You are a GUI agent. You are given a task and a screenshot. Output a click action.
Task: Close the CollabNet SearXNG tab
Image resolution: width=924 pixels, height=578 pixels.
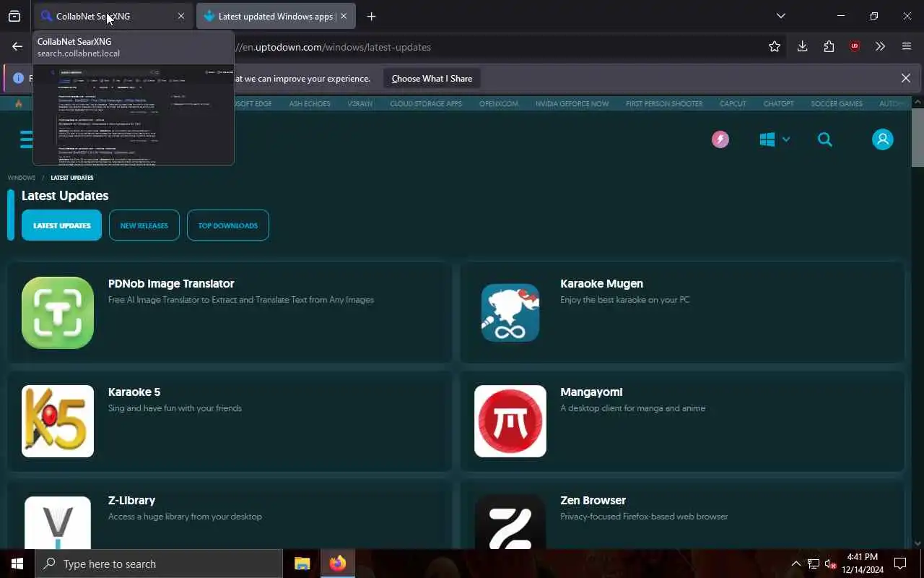coord(181,16)
